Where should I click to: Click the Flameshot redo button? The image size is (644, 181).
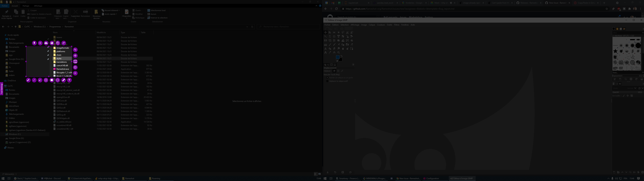click(64, 43)
